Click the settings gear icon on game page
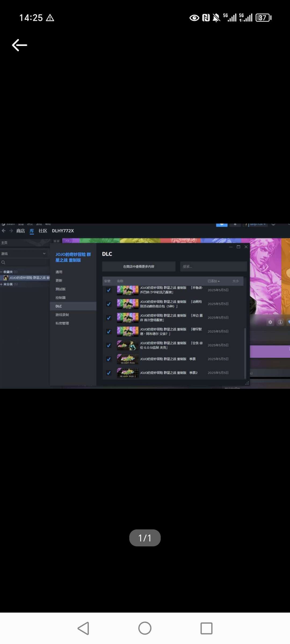The image size is (290, 644). (x=270, y=322)
